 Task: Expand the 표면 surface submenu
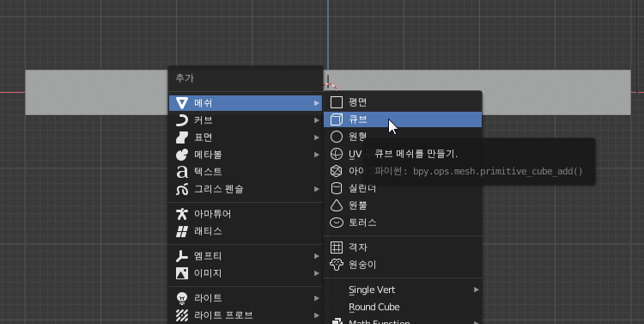pyautogui.click(x=246, y=138)
